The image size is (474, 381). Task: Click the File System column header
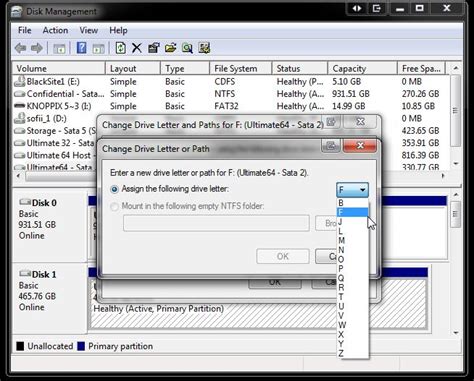point(241,69)
